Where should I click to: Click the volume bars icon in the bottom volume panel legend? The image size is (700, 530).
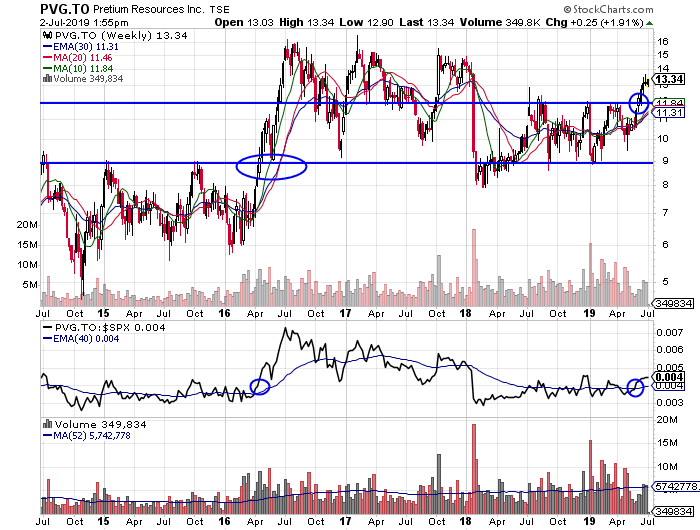[x=47, y=424]
